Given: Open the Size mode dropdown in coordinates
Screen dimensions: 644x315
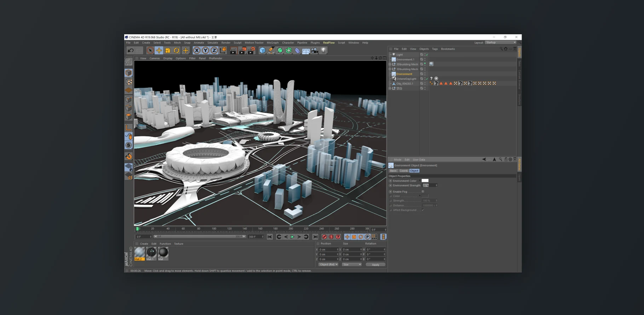Looking at the screenshot, I should [352, 264].
